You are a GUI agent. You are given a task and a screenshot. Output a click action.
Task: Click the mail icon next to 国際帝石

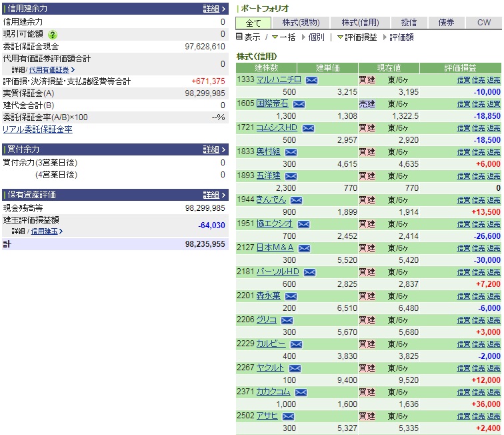point(299,104)
